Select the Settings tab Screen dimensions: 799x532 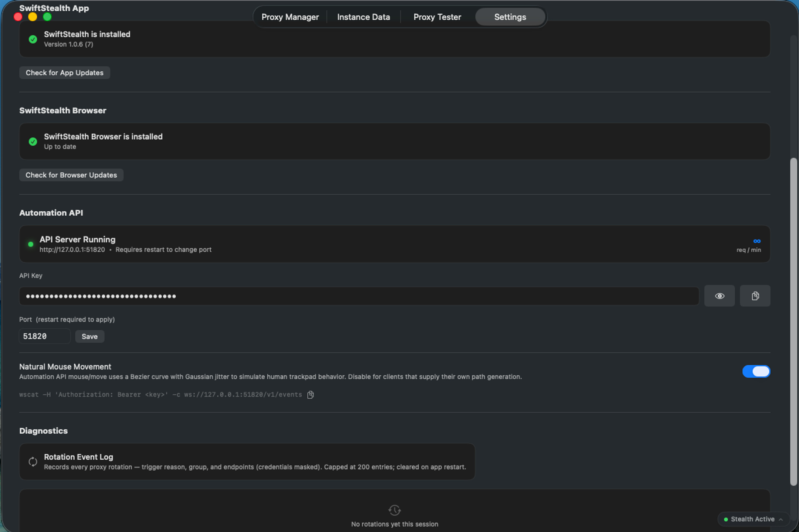[x=510, y=17]
